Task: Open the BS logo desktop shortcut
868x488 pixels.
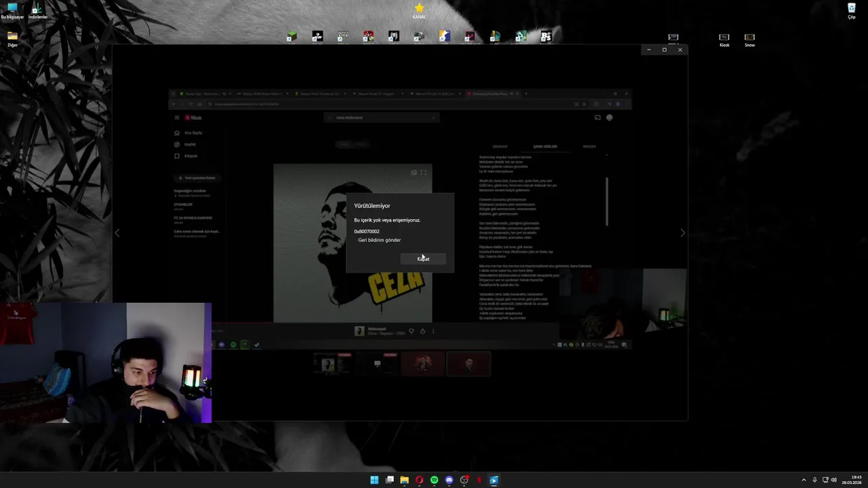Action: (x=546, y=37)
